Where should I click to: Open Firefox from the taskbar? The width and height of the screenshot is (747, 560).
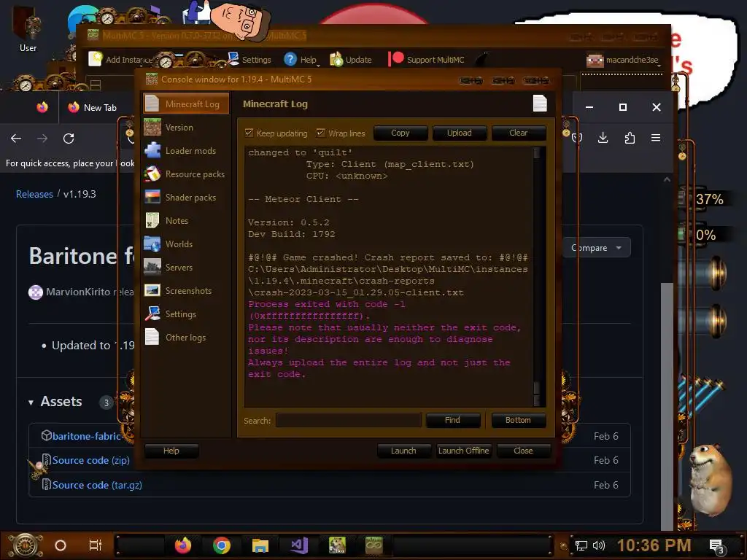coord(183,545)
